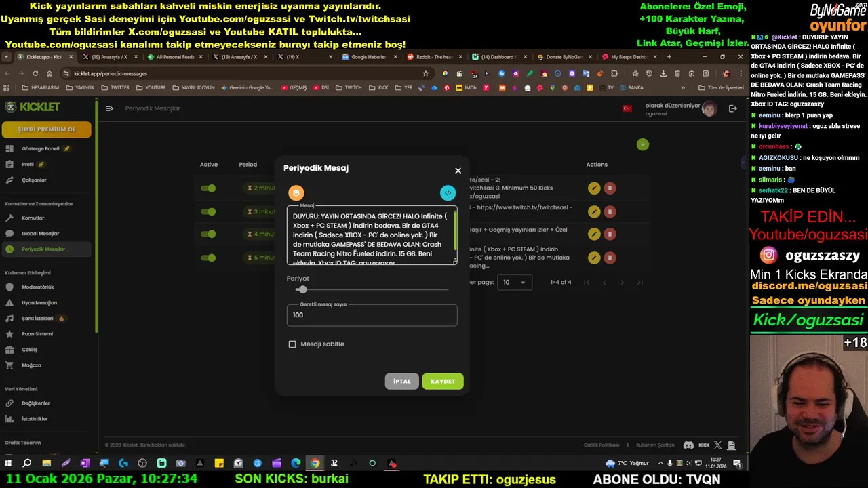
Task: Reload the page in browser
Action: (x=35, y=73)
